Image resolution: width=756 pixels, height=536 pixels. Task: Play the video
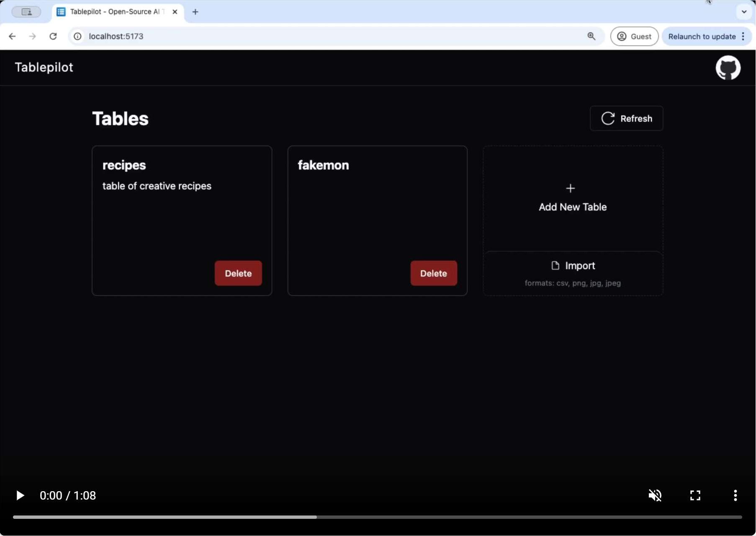[x=20, y=495]
